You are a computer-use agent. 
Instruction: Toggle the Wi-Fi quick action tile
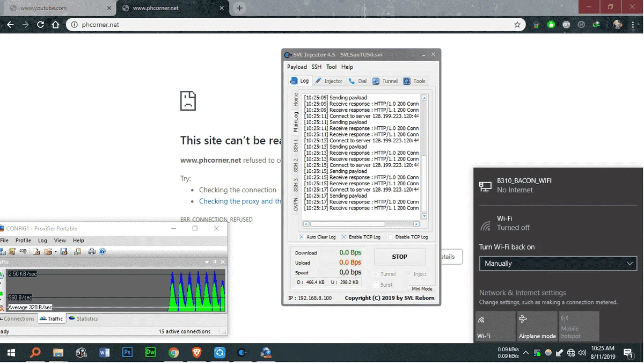click(x=495, y=326)
